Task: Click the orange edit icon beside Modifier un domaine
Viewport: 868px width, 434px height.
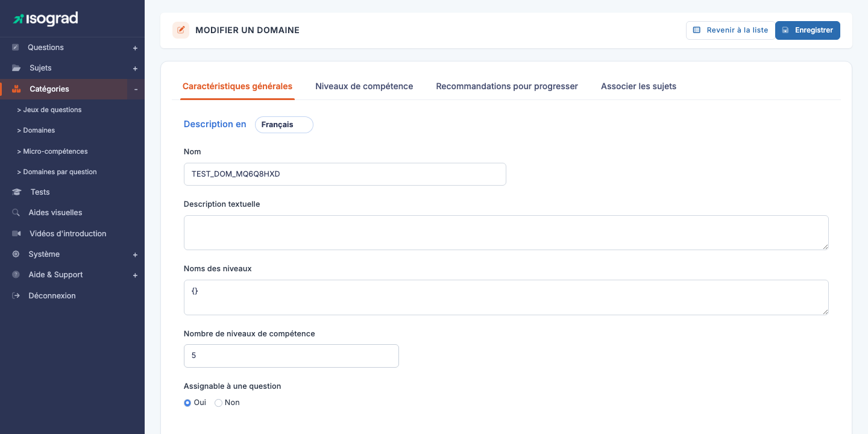Action: point(181,30)
